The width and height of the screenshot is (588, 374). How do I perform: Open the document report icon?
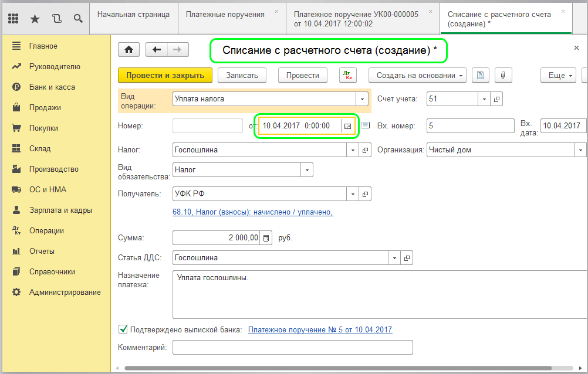(x=481, y=75)
